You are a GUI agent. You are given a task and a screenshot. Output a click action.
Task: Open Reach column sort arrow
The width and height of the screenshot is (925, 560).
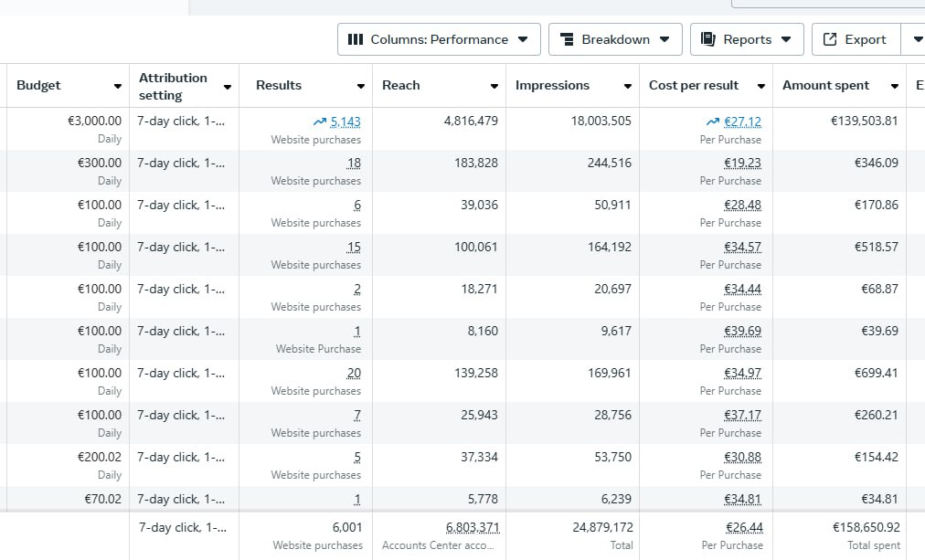tap(494, 87)
